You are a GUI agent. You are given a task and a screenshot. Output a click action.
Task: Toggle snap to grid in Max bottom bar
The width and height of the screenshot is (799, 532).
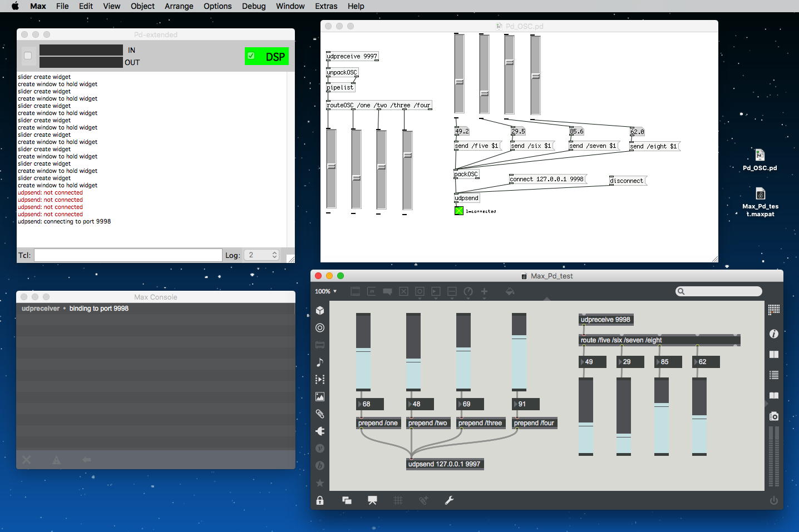coord(423,500)
